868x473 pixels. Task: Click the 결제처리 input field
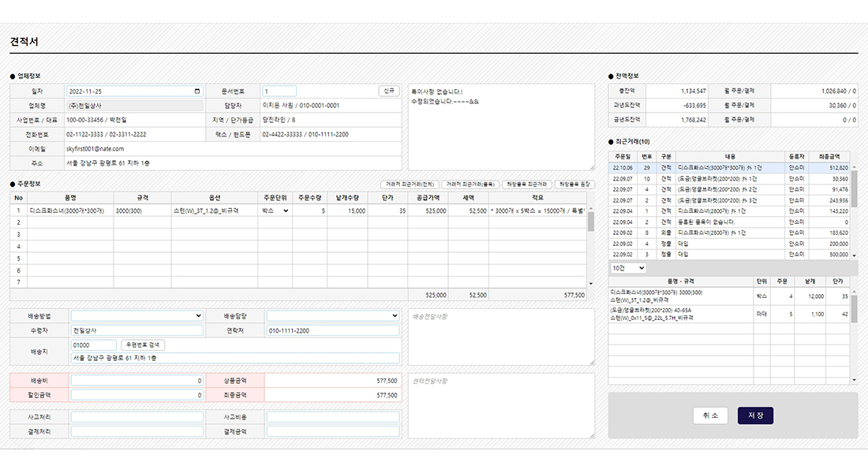(137, 431)
